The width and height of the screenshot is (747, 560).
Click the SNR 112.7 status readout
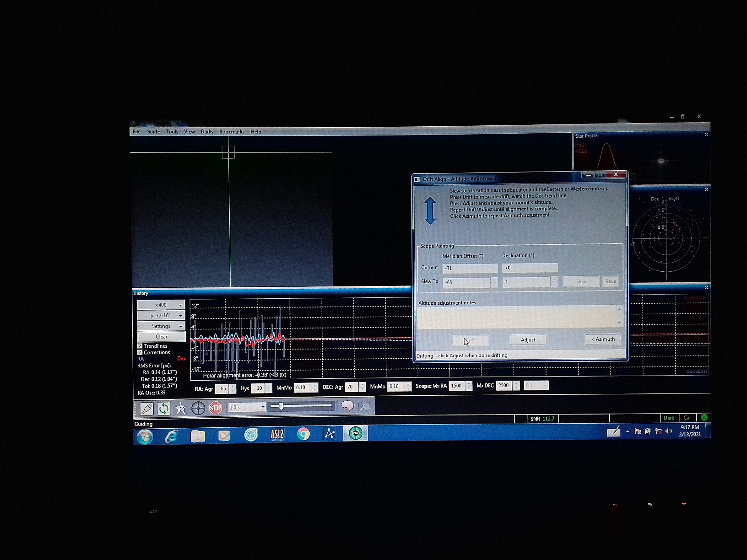(542, 419)
